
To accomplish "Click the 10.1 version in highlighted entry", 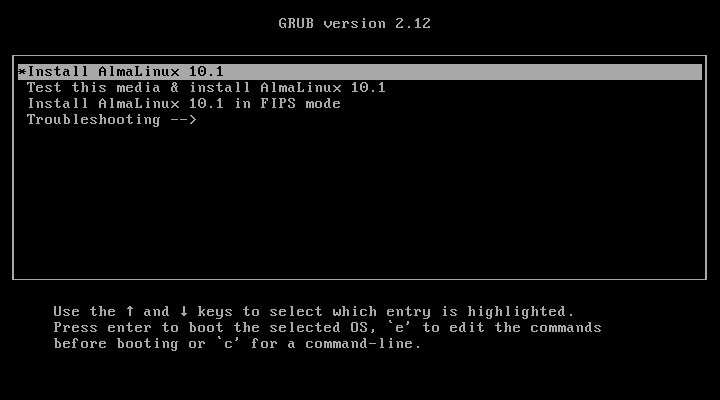I will tap(206, 72).
